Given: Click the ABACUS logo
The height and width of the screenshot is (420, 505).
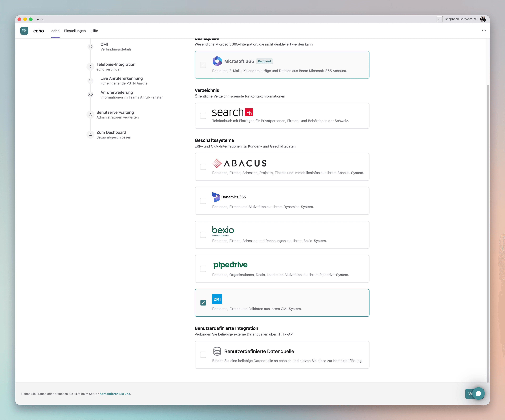Looking at the screenshot, I should 239,163.
